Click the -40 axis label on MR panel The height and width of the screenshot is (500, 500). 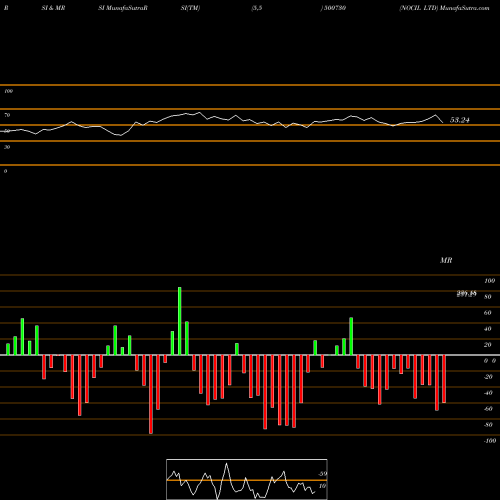[x=488, y=393]
